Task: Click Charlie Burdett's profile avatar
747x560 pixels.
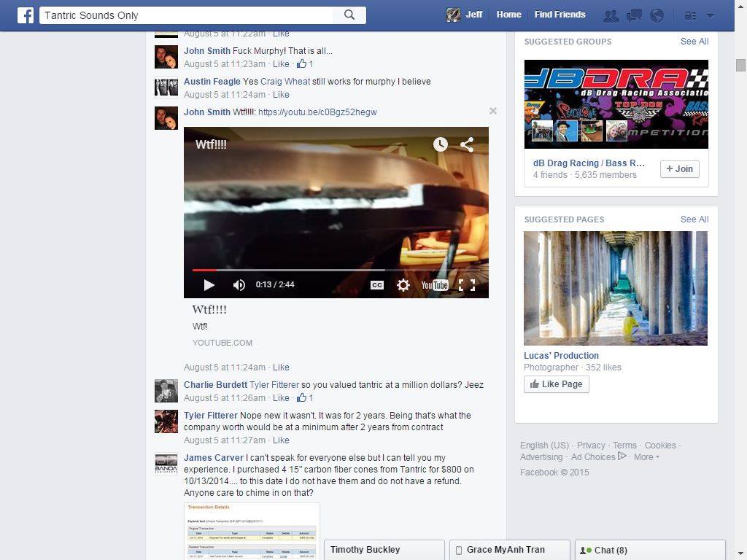Action: [166, 391]
